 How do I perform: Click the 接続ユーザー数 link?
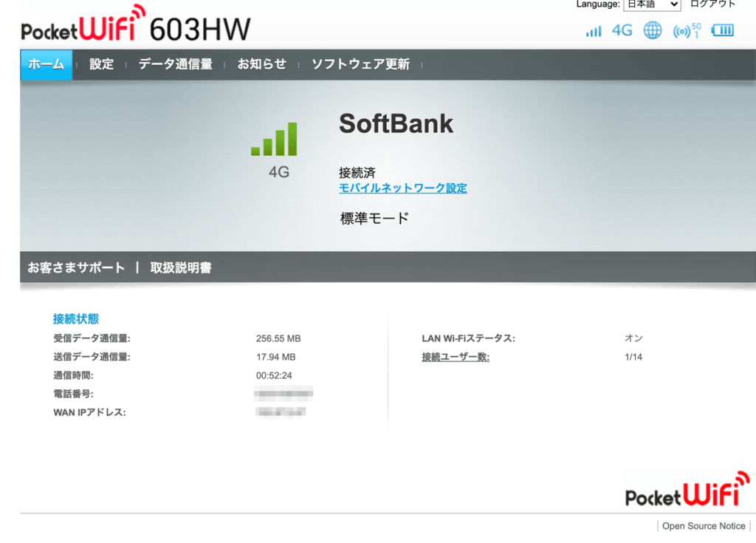456,357
